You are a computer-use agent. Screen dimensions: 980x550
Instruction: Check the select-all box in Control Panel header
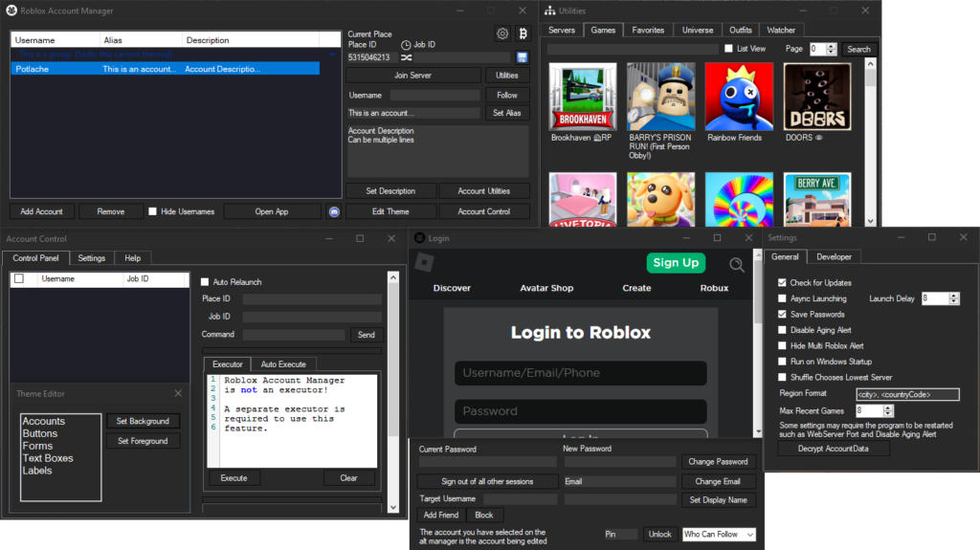(x=19, y=278)
